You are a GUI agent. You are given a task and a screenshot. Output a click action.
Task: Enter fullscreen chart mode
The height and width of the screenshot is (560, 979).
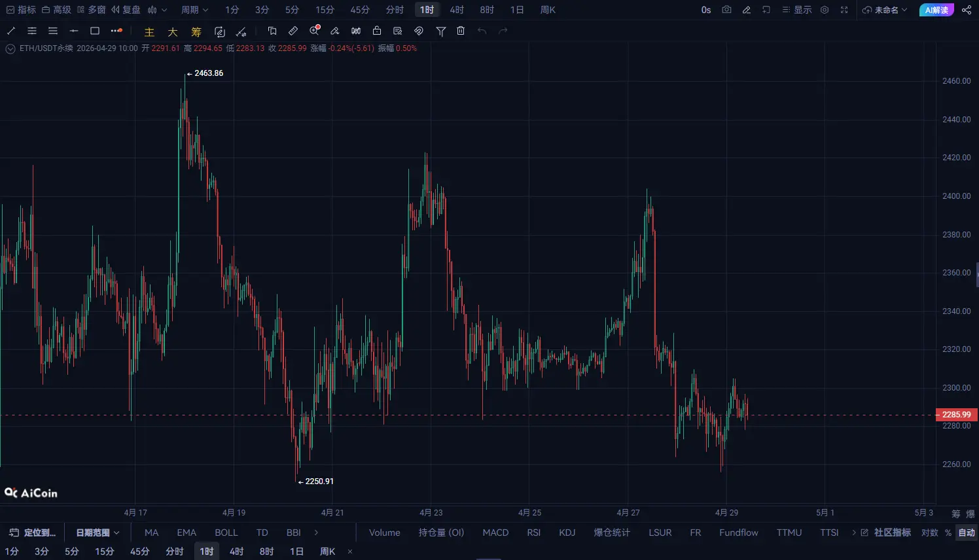click(844, 10)
